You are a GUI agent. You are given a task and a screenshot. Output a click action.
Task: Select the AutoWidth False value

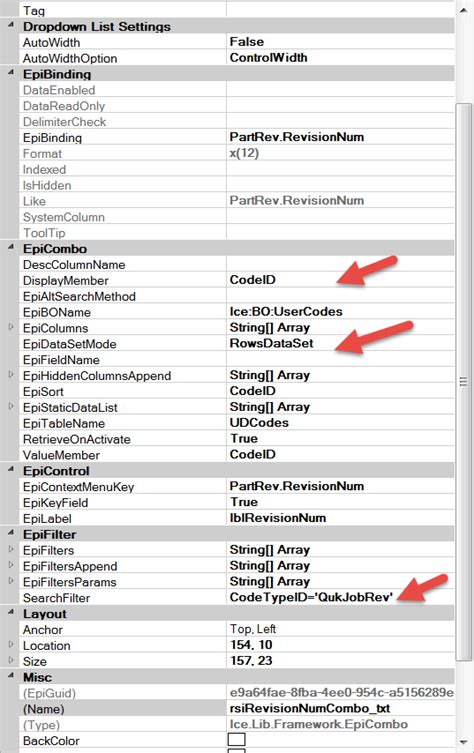[x=340, y=42]
